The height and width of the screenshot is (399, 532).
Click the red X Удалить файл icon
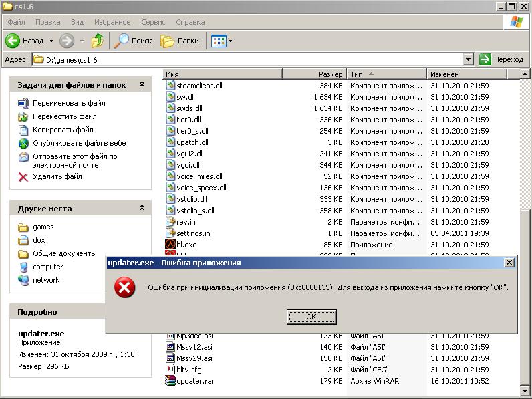tap(23, 176)
